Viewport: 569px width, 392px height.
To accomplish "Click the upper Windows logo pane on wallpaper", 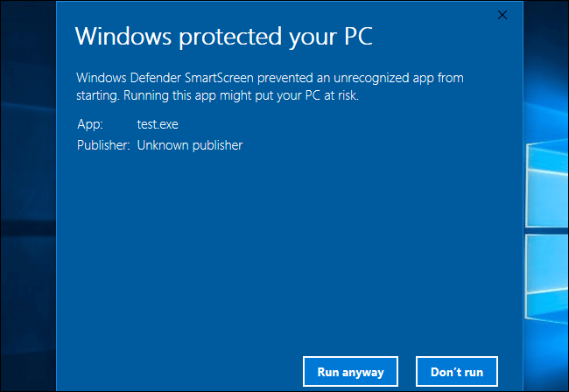I will (x=547, y=183).
